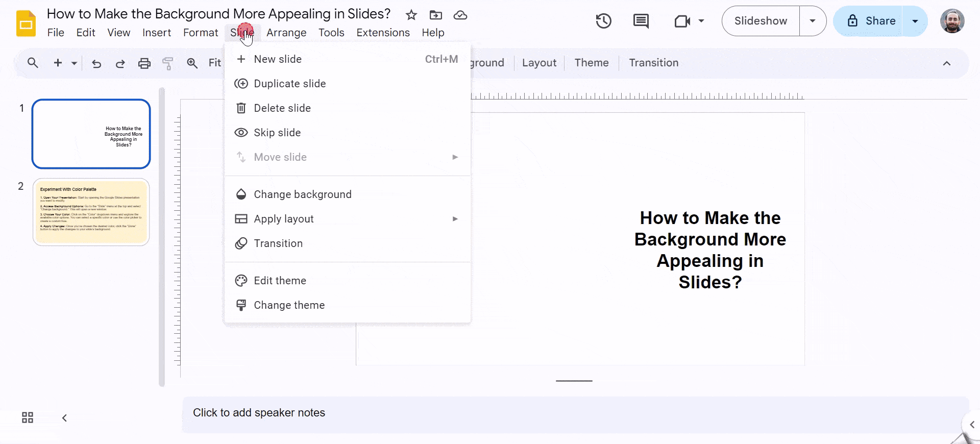Viewport: 980px width, 444px height.
Task: Click the Transition toolbar button
Action: [x=653, y=63]
